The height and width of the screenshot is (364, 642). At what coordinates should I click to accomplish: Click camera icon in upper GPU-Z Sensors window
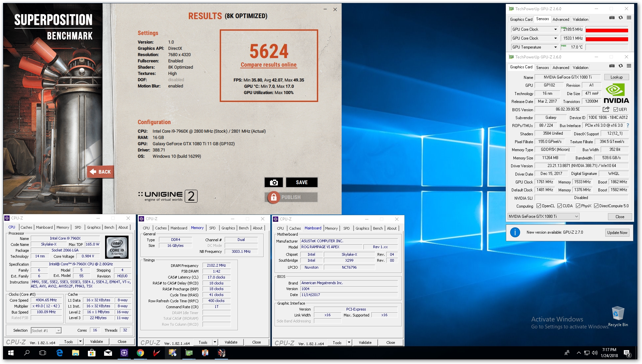coord(612,18)
